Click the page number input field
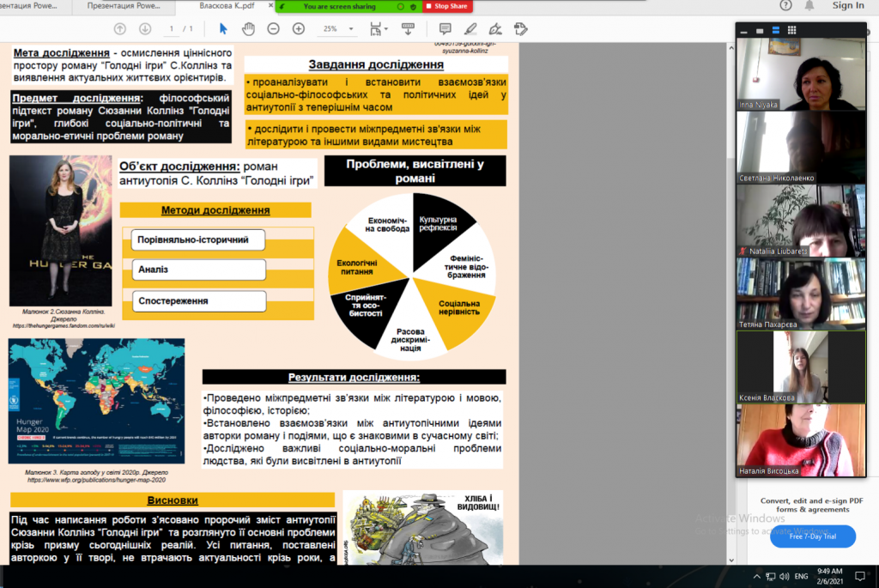879x588 pixels. (x=172, y=29)
